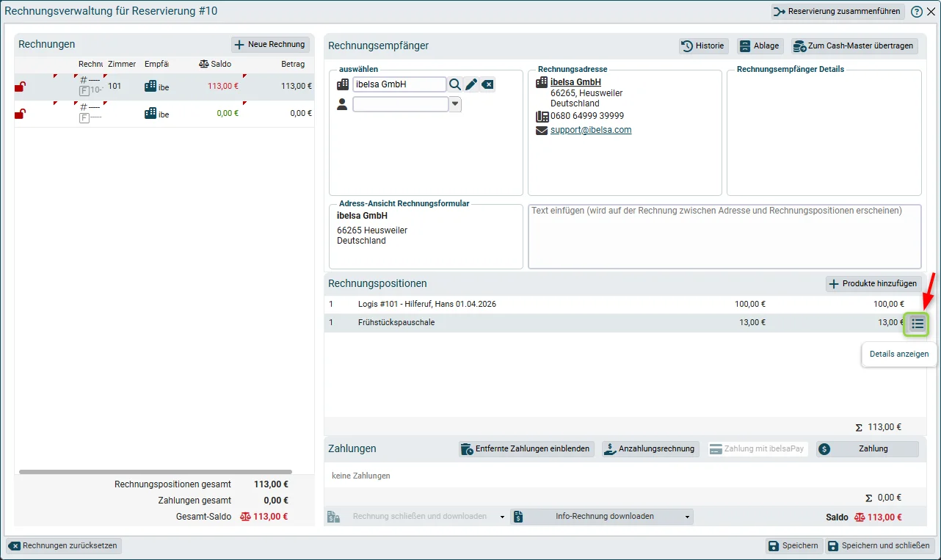Open the person selection dropdown arrow
Screen dimensions: 941x560
(x=455, y=104)
